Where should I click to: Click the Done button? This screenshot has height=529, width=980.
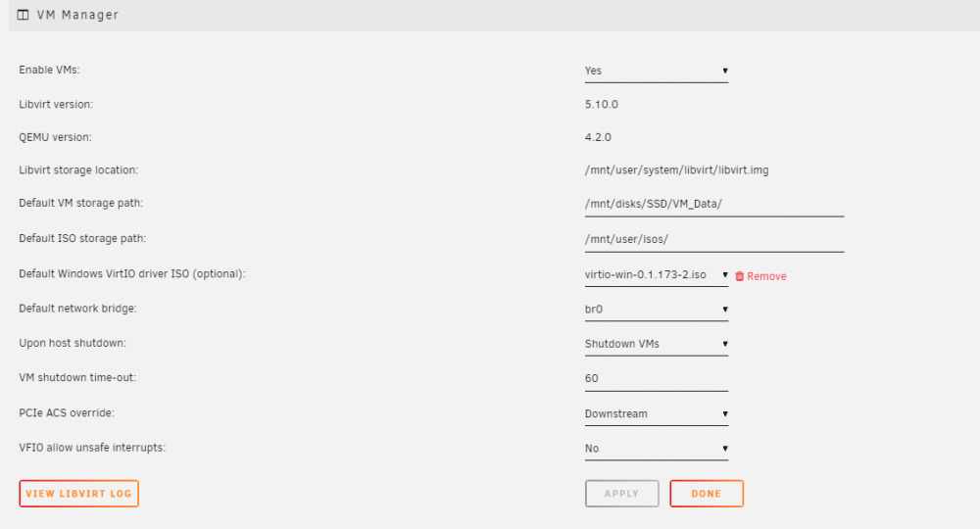[707, 494]
